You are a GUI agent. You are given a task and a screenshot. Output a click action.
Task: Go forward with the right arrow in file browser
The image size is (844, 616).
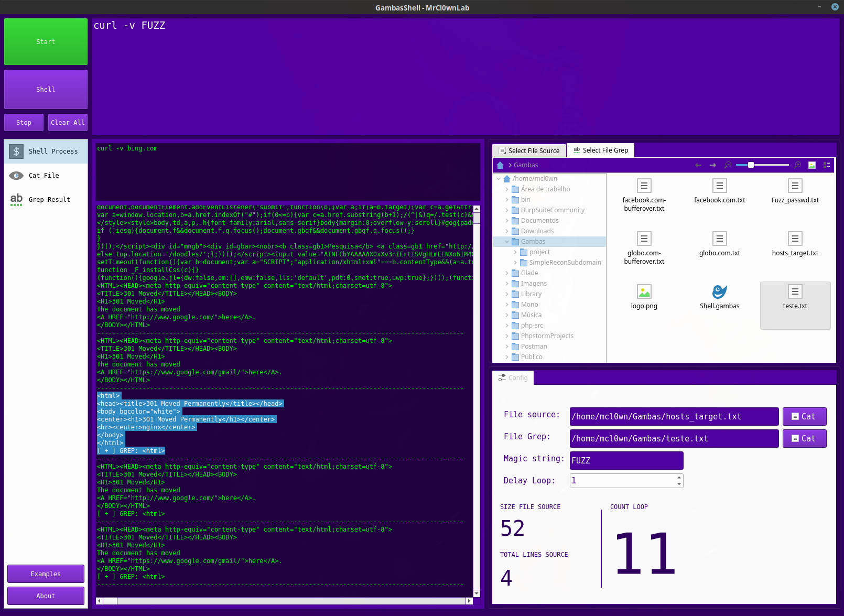pos(713,165)
